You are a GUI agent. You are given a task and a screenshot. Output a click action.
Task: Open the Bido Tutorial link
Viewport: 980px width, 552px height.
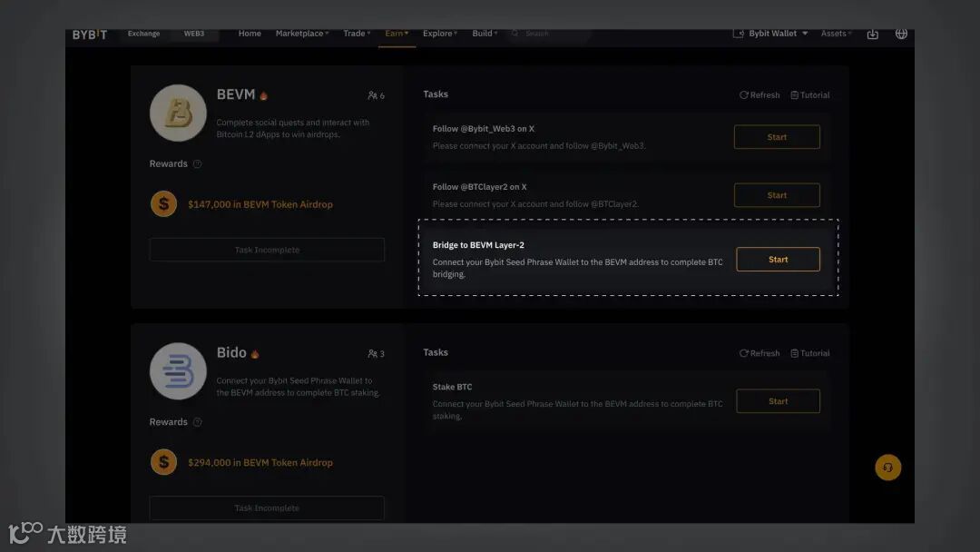coord(810,353)
